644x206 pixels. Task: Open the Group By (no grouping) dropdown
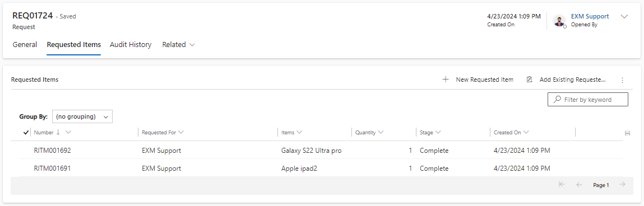(82, 116)
